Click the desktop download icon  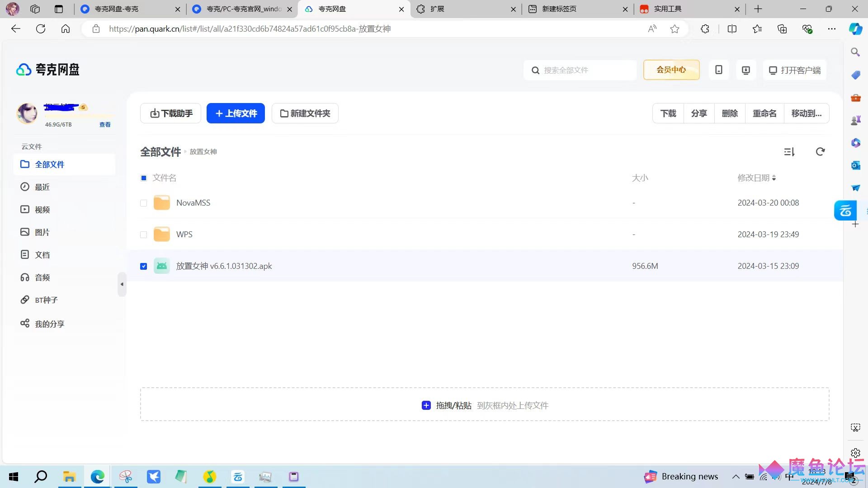pos(746,70)
